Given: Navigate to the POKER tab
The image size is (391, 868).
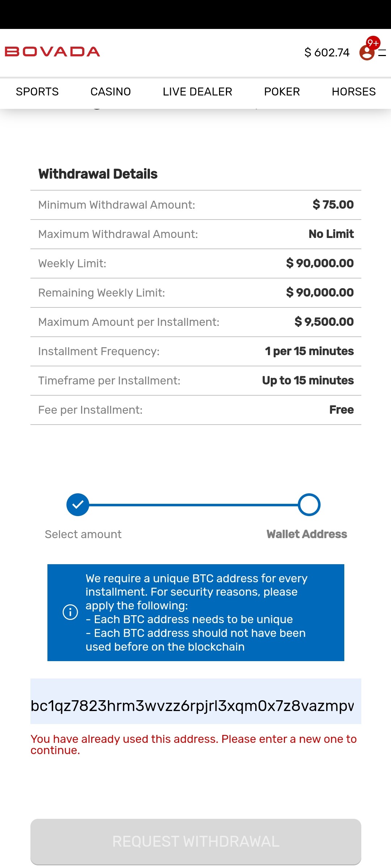Looking at the screenshot, I should [282, 92].
